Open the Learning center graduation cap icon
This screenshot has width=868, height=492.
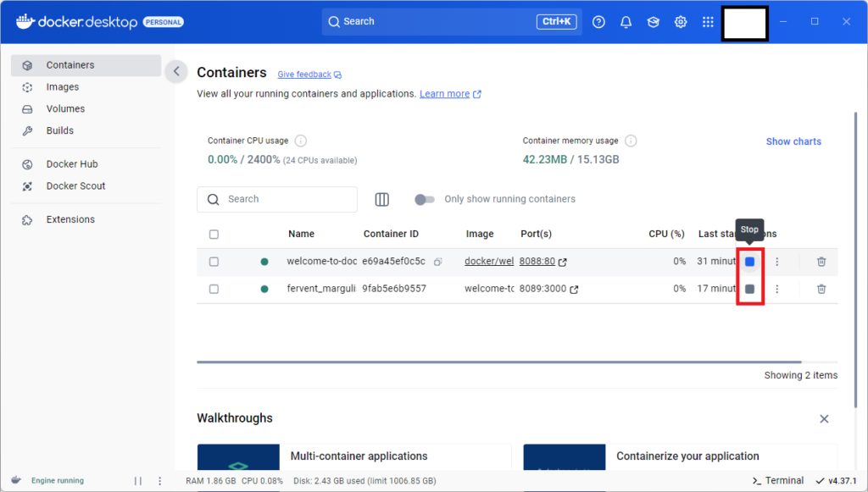[654, 21]
